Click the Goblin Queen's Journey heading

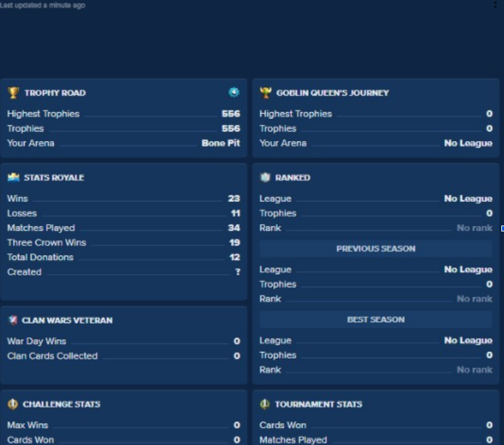click(332, 93)
